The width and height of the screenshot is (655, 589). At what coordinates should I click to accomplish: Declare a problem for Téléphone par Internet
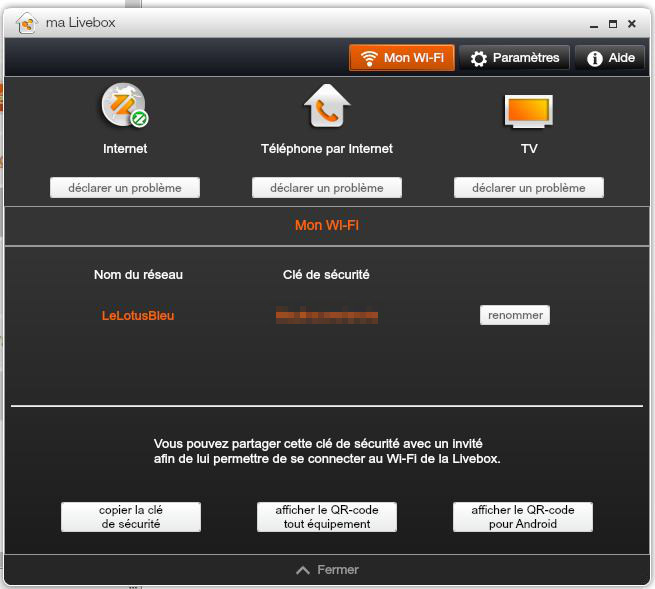pyautogui.click(x=327, y=188)
